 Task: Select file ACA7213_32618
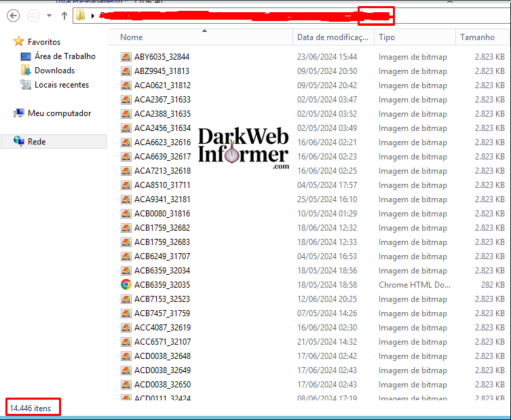tap(163, 171)
